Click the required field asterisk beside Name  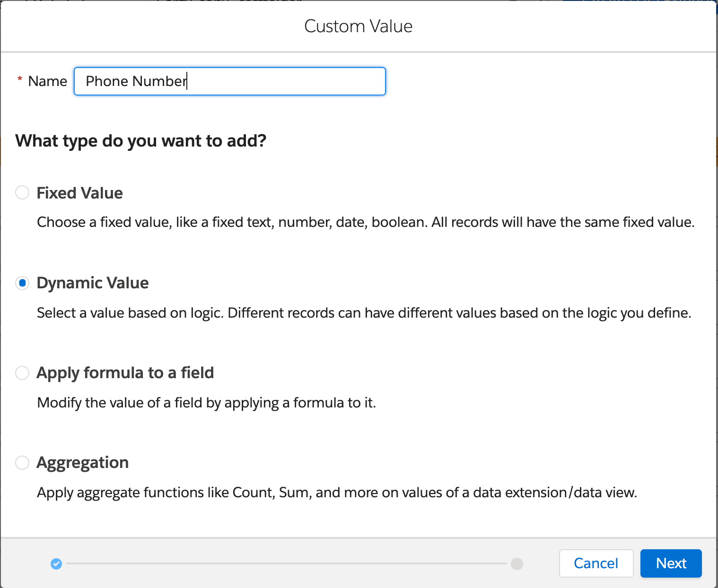(19, 81)
